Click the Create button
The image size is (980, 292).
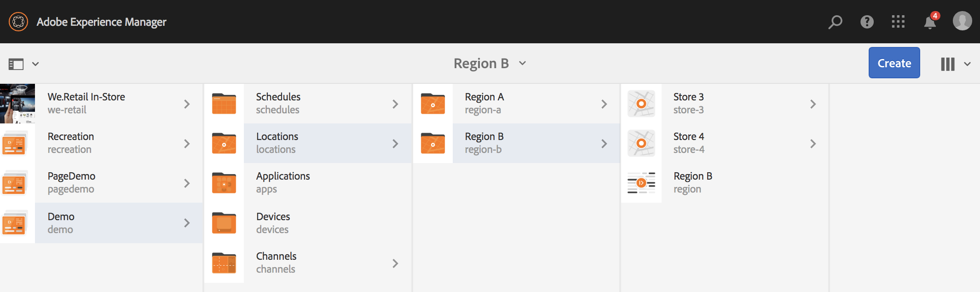894,63
